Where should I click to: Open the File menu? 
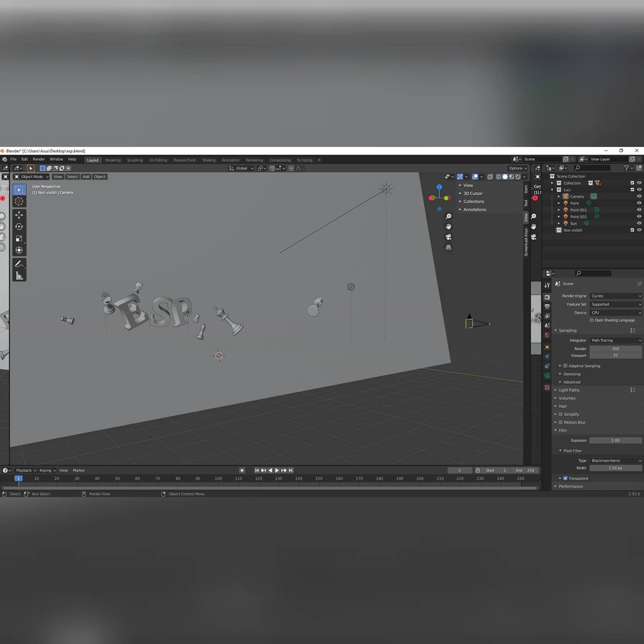(x=13, y=159)
